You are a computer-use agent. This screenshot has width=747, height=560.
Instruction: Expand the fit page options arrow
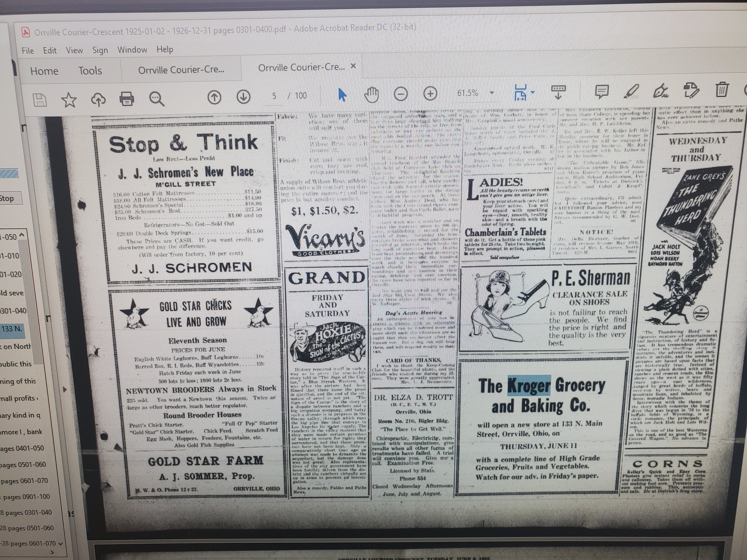[x=533, y=92]
